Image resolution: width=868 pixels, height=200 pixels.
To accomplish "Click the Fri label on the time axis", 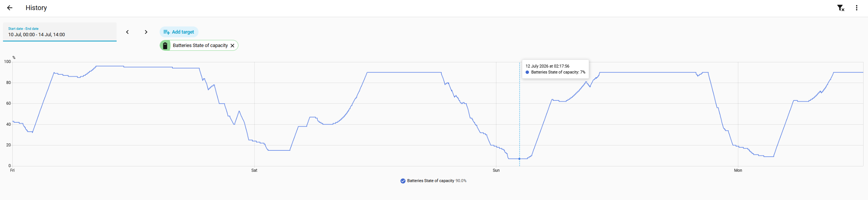I will click(x=12, y=171).
